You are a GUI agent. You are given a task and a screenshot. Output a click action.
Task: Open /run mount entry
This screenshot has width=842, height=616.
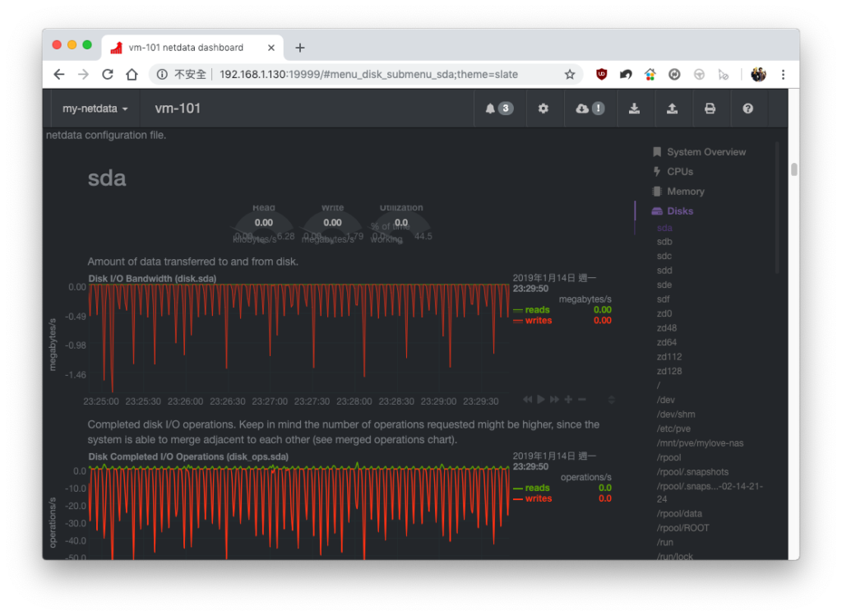[664, 543]
